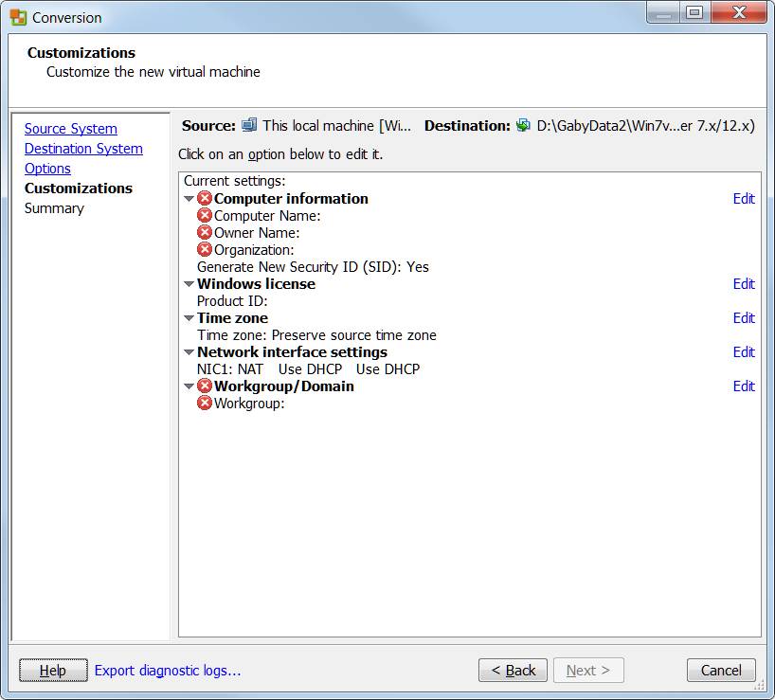Open the Destination System step

[83, 149]
